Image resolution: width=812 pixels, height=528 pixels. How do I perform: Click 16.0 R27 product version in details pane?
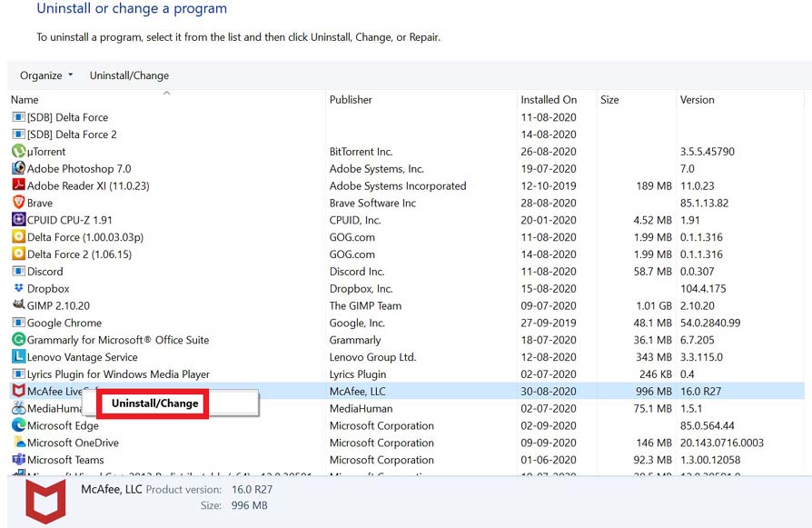(x=252, y=489)
